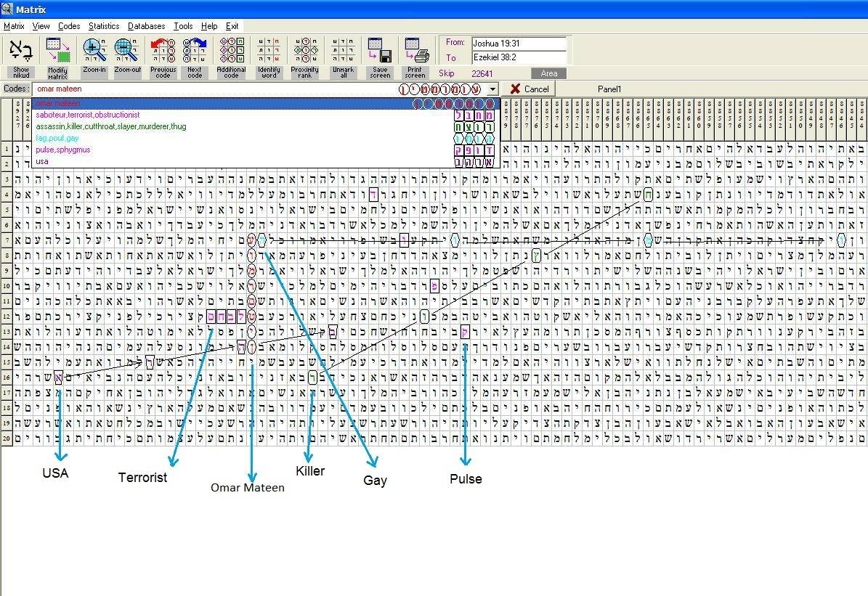Click row header 20 of the matrix
868x596 pixels.
pos(7,438)
